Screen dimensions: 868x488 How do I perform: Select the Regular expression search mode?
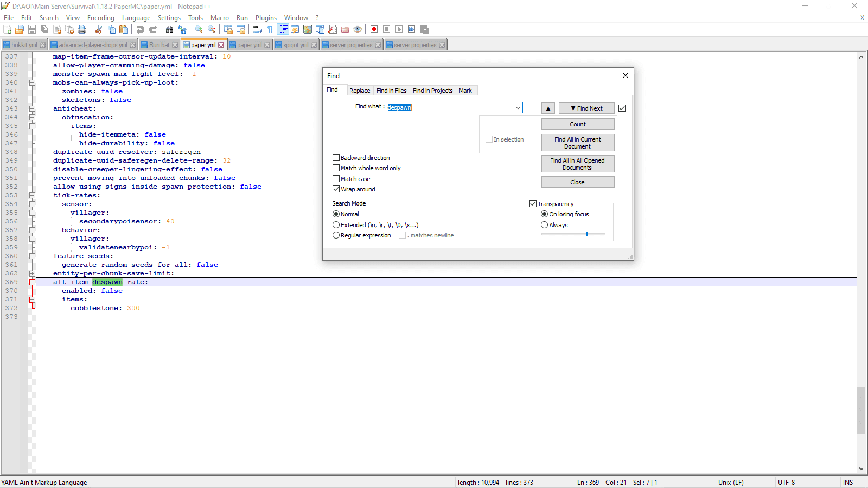pos(336,235)
